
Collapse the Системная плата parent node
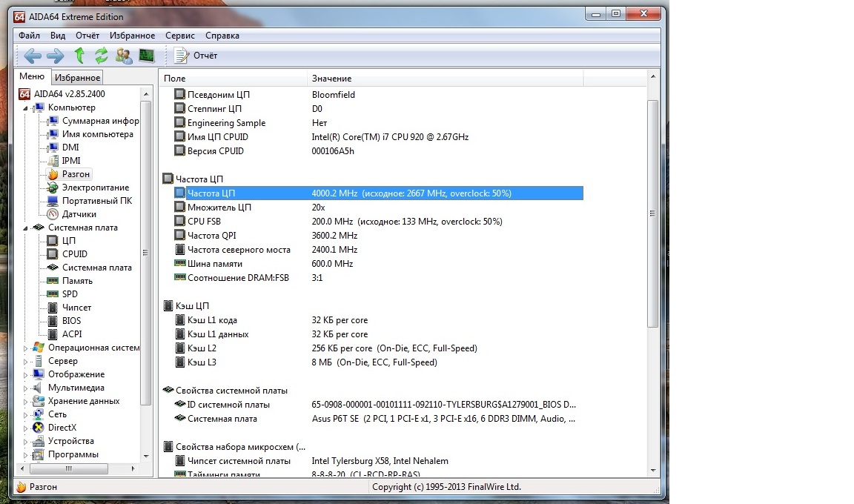click(x=25, y=228)
